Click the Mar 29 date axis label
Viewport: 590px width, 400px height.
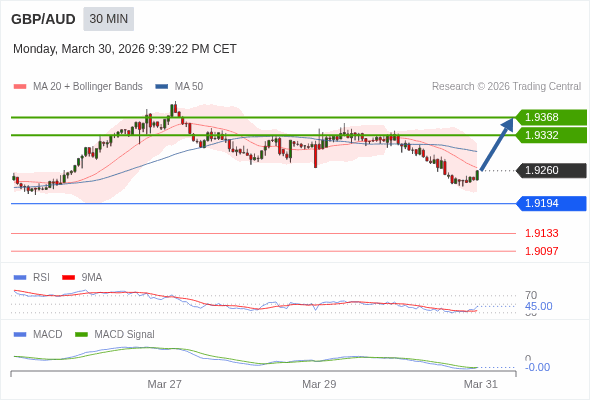319,384
